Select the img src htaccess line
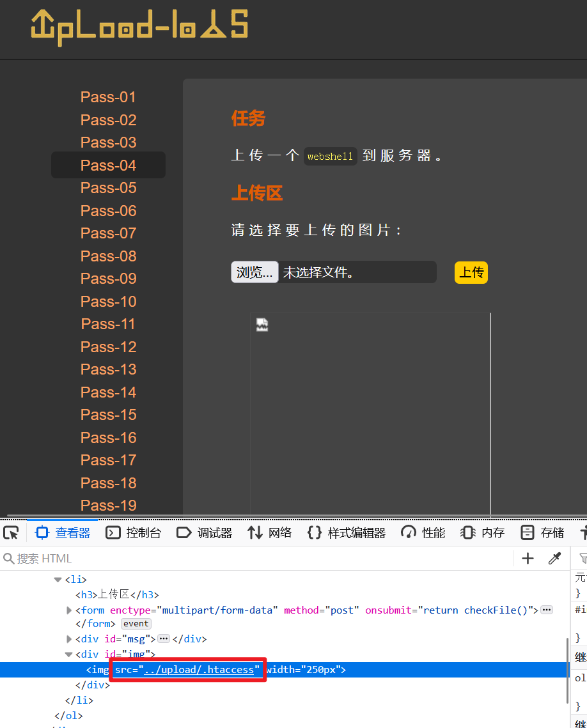This screenshot has height=728, width=587. click(x=283, y=669)
